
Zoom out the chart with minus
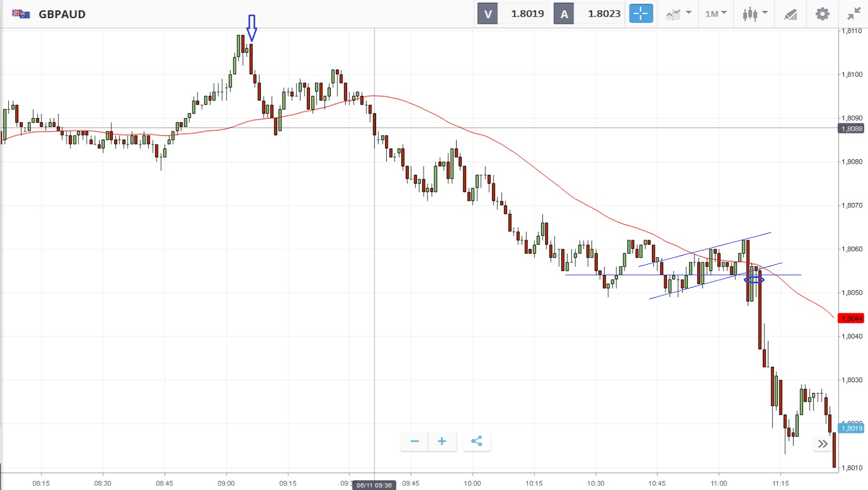pyautogui.click(x=415, y=441)
